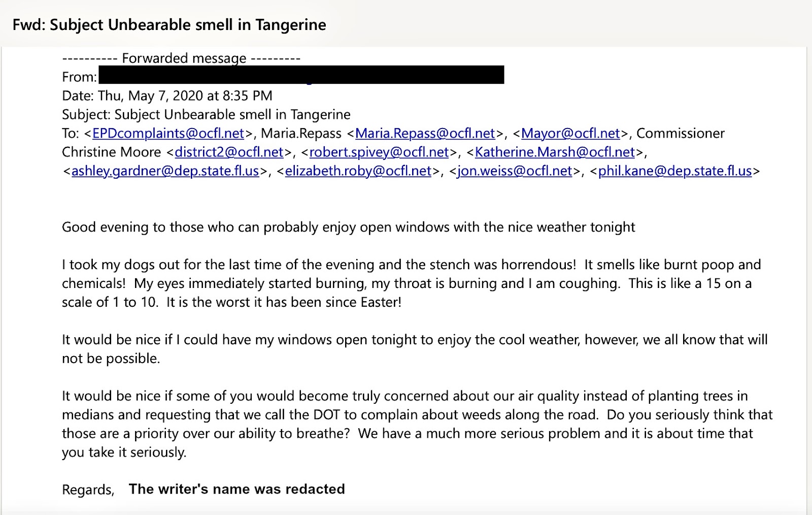Screen dimensions: 812x515
Task: Open the EPDcomplaints@ocfl.net email link
Action: (168, 133)
